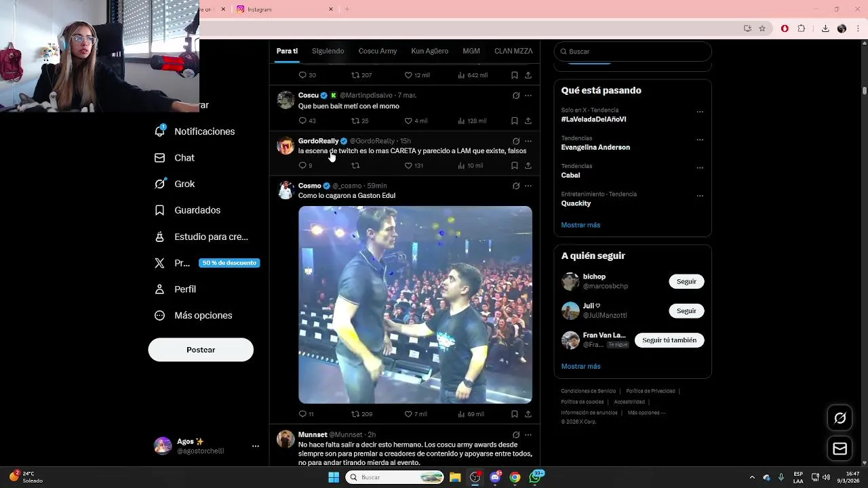868x488 pixels.
Task: Open more options on Munnset's tweet
Action: coord(528,434)
